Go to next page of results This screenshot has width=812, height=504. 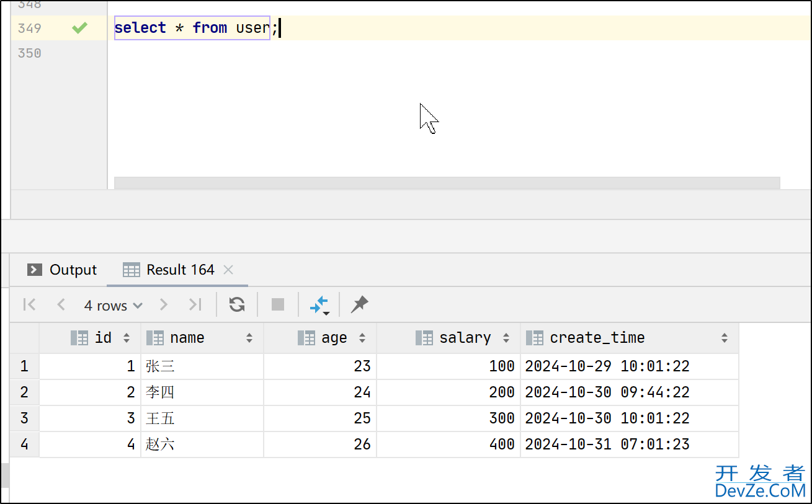(x=164, y=304)
